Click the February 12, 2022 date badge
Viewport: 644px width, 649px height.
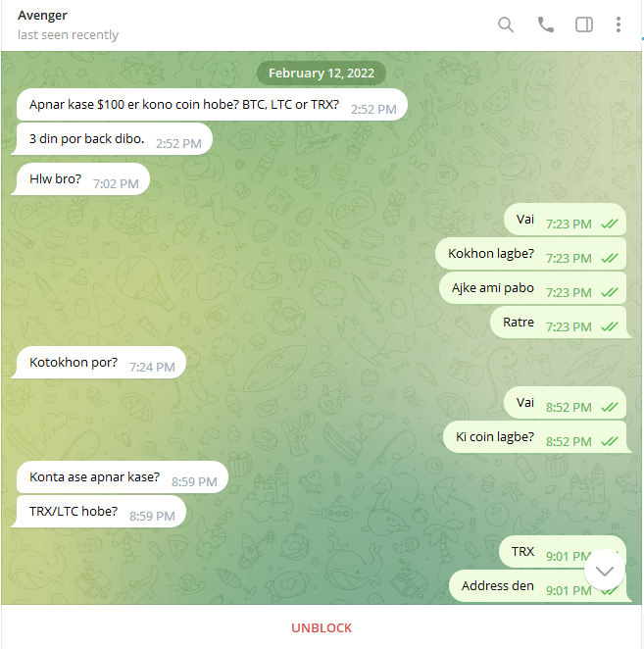point(322,73)
